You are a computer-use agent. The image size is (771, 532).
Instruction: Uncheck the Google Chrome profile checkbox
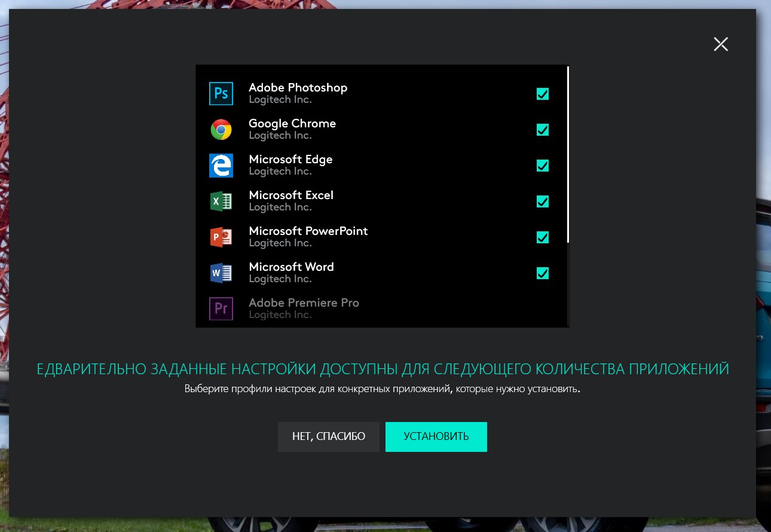point(543,130)
